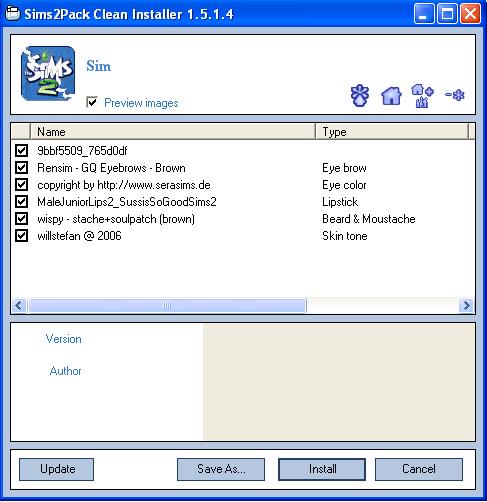
Task: Click the house with plus icon
Action: (x=422, y=96)
